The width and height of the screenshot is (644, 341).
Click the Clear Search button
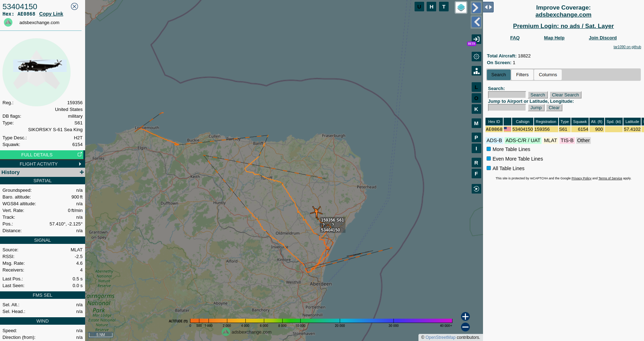(565, 95)
